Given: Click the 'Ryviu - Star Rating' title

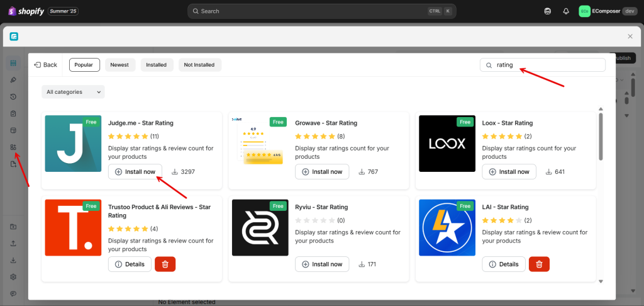Looking at the screenshot, I should coord(322,207).
